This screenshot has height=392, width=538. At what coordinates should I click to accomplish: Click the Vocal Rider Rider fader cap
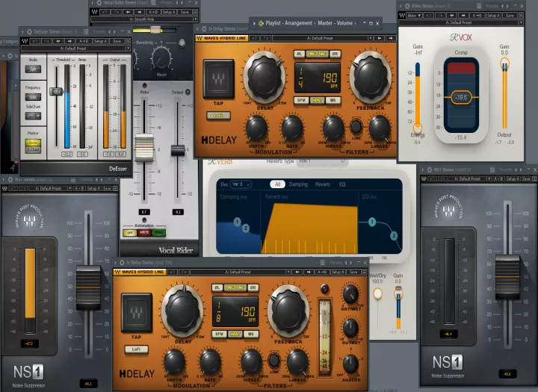point(144,148)
